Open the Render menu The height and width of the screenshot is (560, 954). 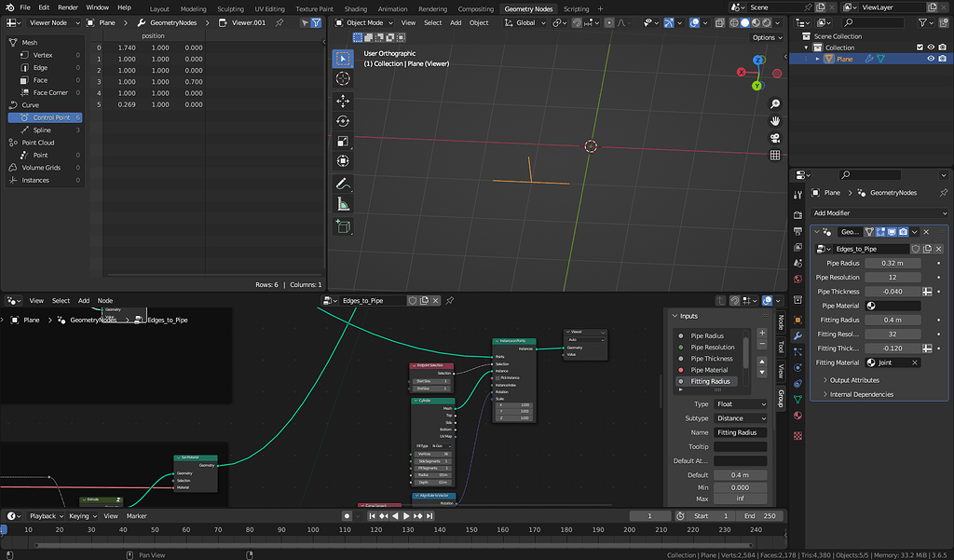[67, 7]
